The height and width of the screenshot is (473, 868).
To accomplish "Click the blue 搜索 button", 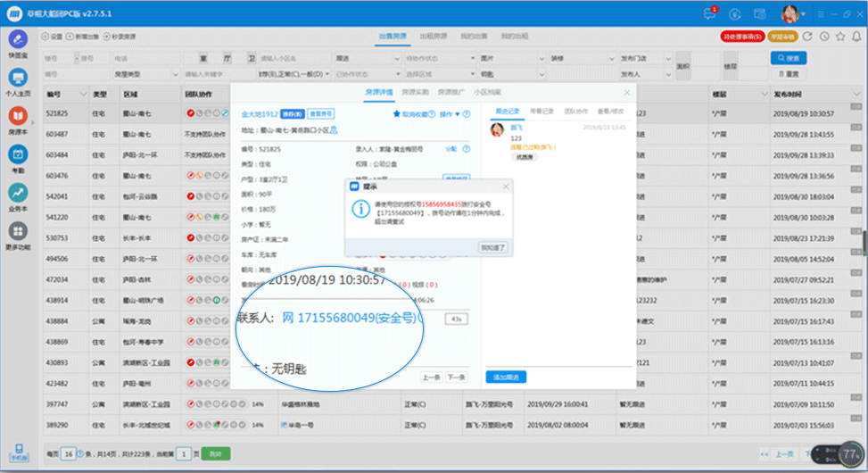I will pos(789,58).
